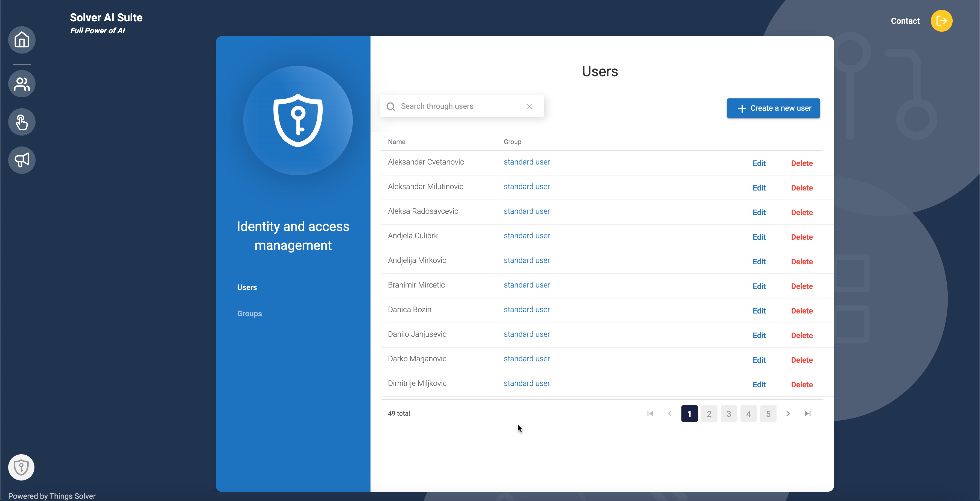Click the Solver AI Suite title

point(106,17)
